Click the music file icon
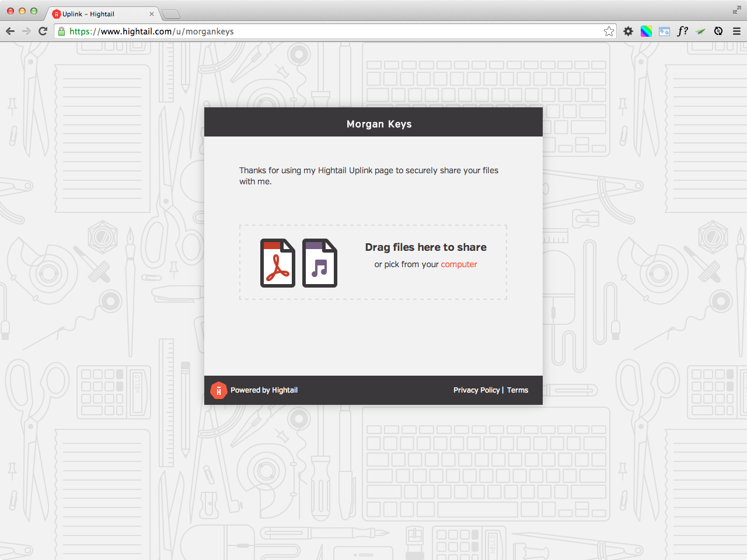Image resolution: width=747 pixels, height=560 pixels. (319, 263)
